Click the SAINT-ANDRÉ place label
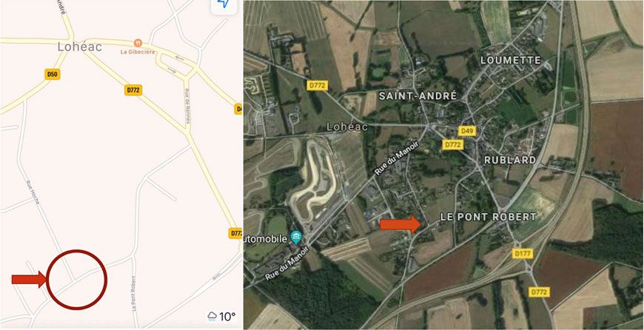This screenshot has width=644, height=330. [x=417, y=96]
